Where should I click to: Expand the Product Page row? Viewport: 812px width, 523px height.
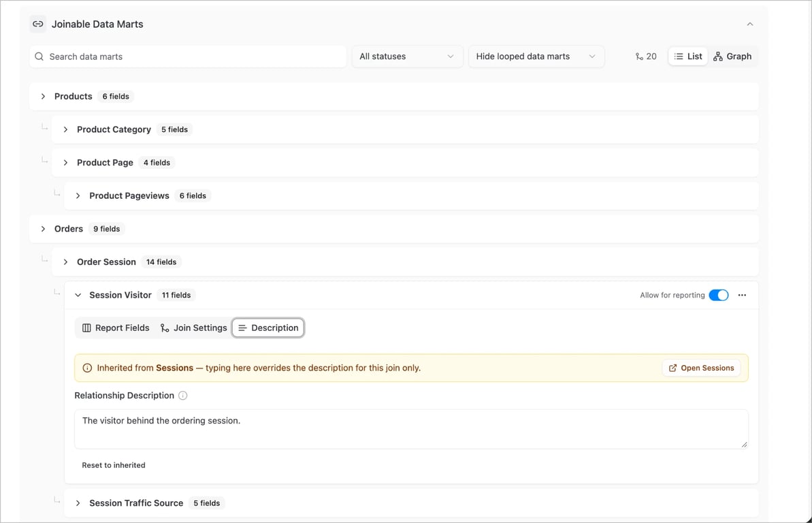click(66, 163)
